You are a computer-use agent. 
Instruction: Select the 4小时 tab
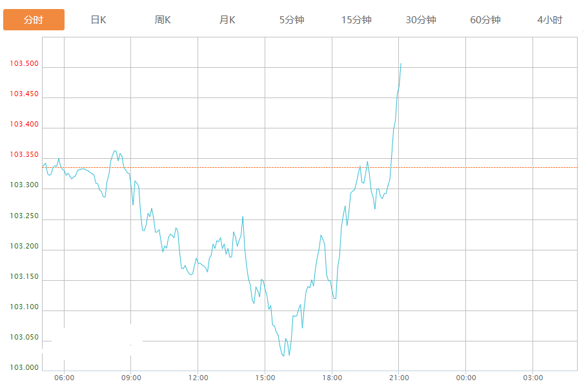550,20
